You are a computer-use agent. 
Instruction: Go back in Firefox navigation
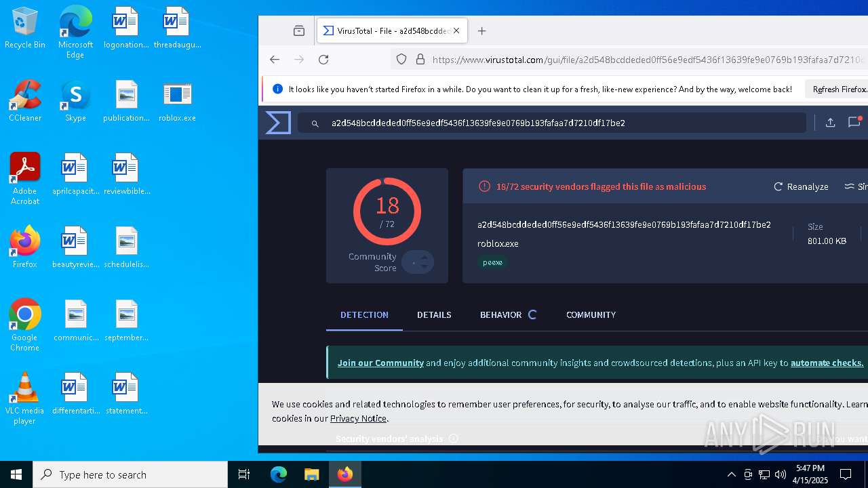tap(275, 60)
